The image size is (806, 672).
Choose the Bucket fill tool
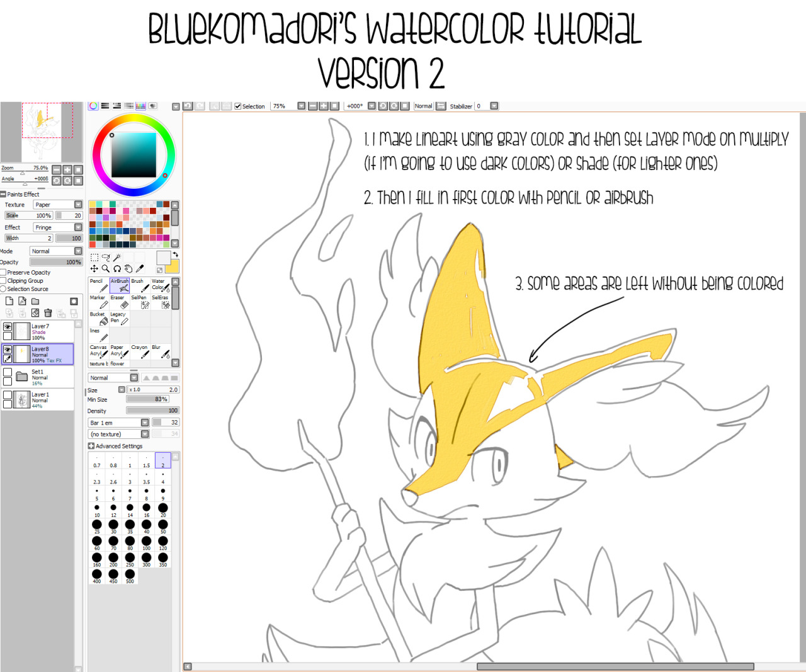click(x=98, y=318)
